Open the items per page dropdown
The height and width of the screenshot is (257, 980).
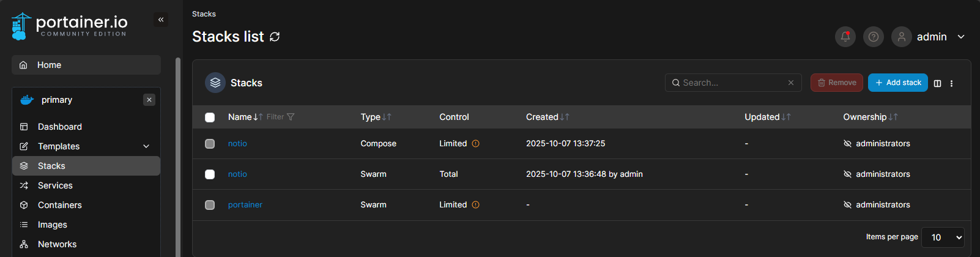[x=943, y=237]
